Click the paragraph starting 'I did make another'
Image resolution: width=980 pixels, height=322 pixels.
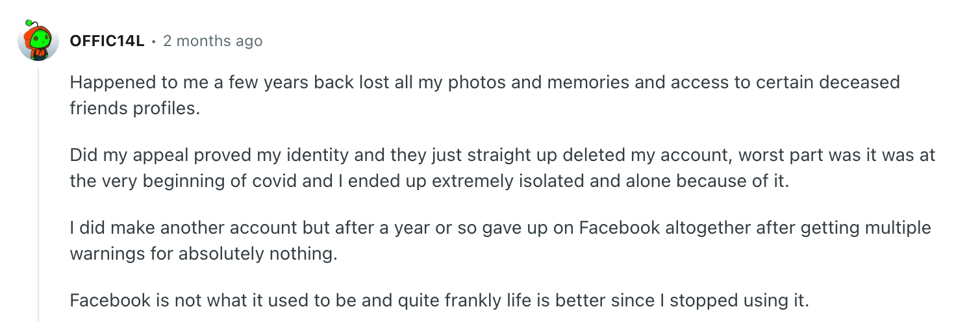coord(500,241)
